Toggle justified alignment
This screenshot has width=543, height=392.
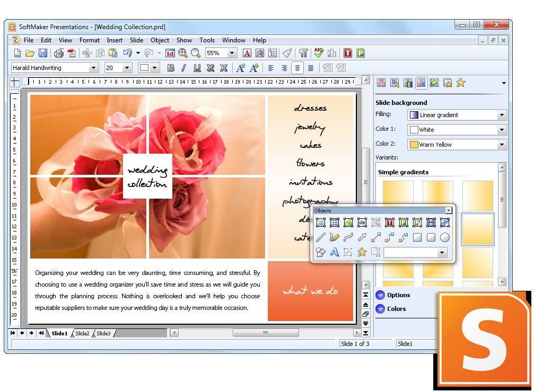(311, 68)
